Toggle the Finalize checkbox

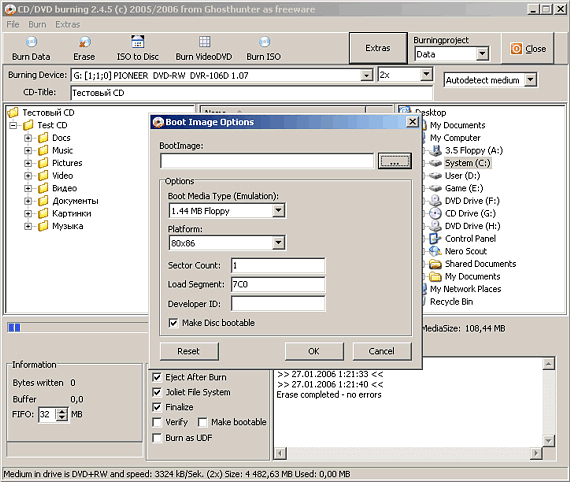click(x=157, y=407)
